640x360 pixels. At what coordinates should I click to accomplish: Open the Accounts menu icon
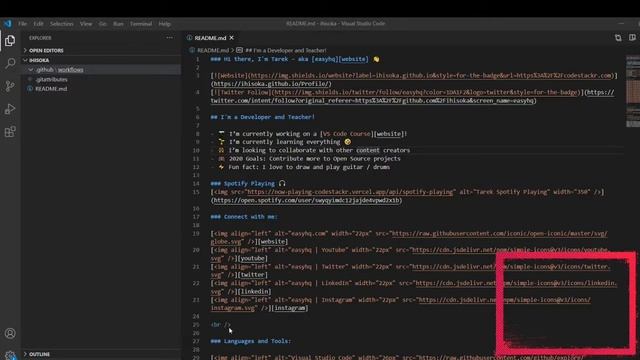click(10, 333)
